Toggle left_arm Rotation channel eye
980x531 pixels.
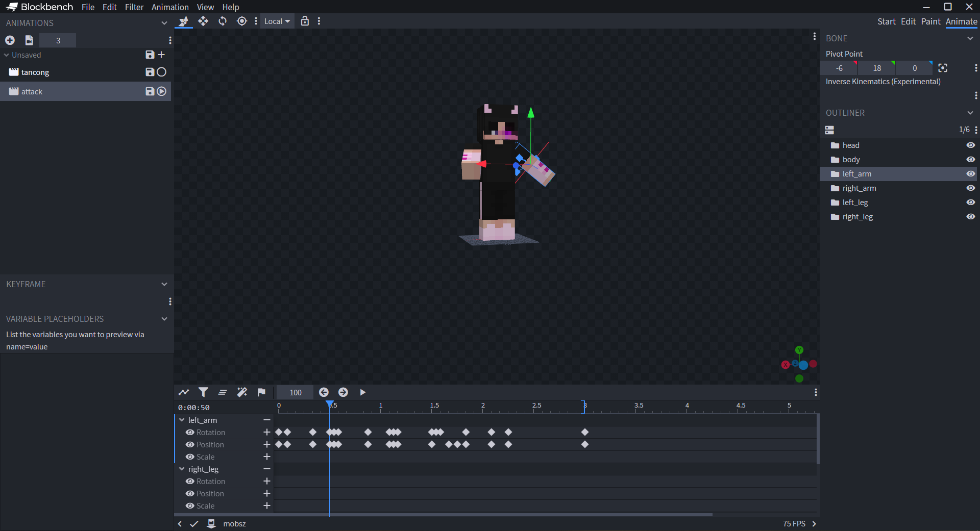click(x=190, y=433)
